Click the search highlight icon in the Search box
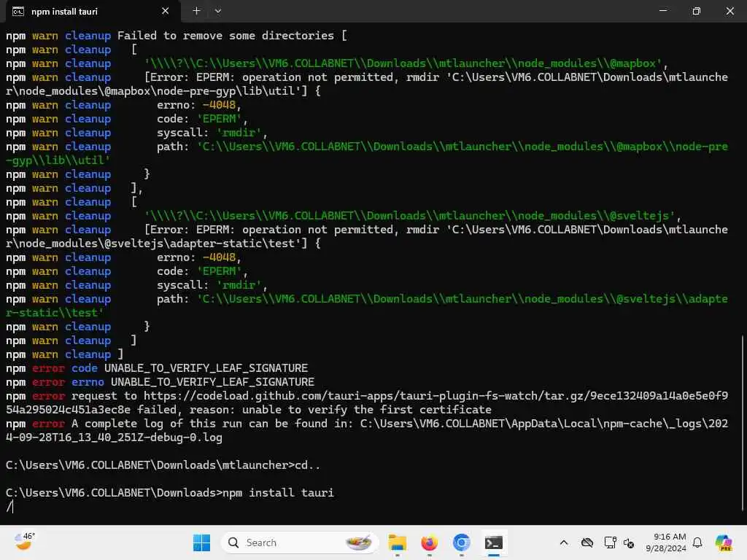747x560 pixels. point(359,542)
